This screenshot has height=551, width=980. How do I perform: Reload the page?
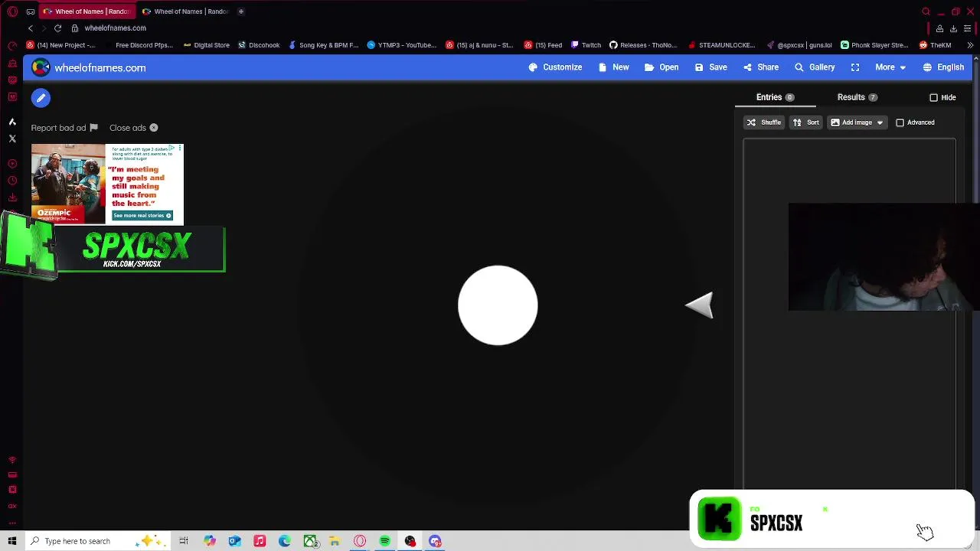pyautogui.click(x=57, y=28)
